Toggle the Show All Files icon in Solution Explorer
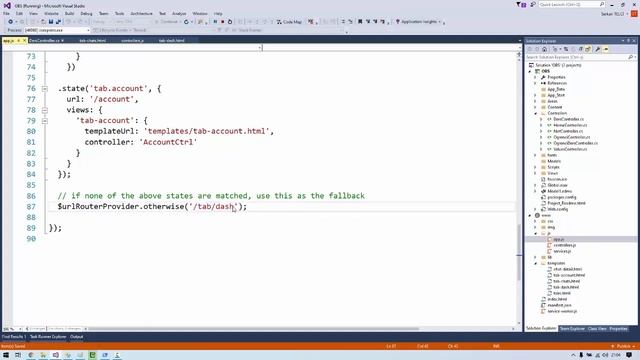 point(588,49)
